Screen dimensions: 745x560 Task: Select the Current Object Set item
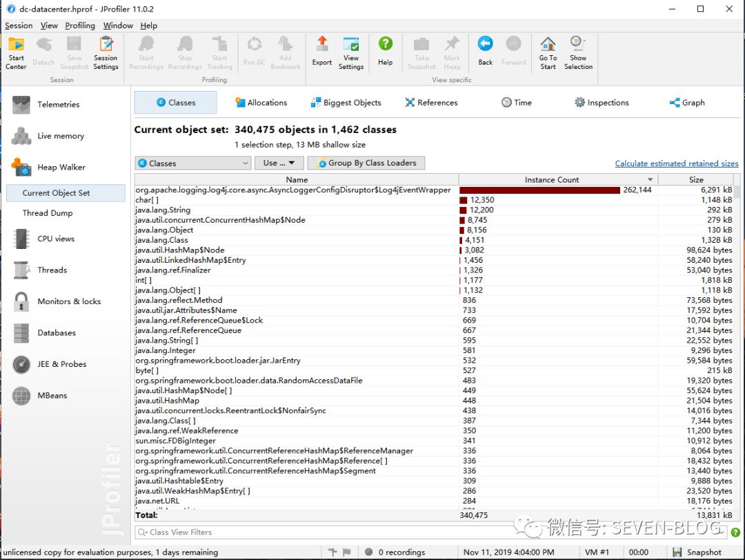(66, 193)
